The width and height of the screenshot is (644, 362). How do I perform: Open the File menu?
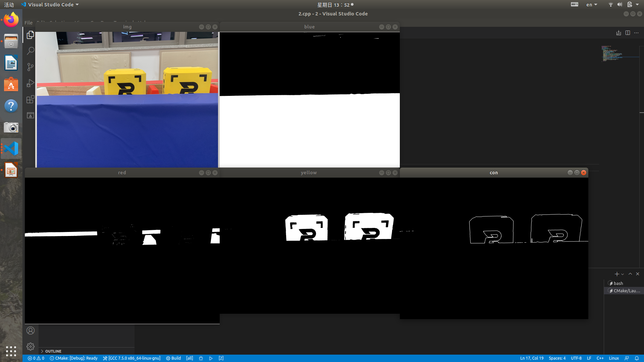pos(29,23)
